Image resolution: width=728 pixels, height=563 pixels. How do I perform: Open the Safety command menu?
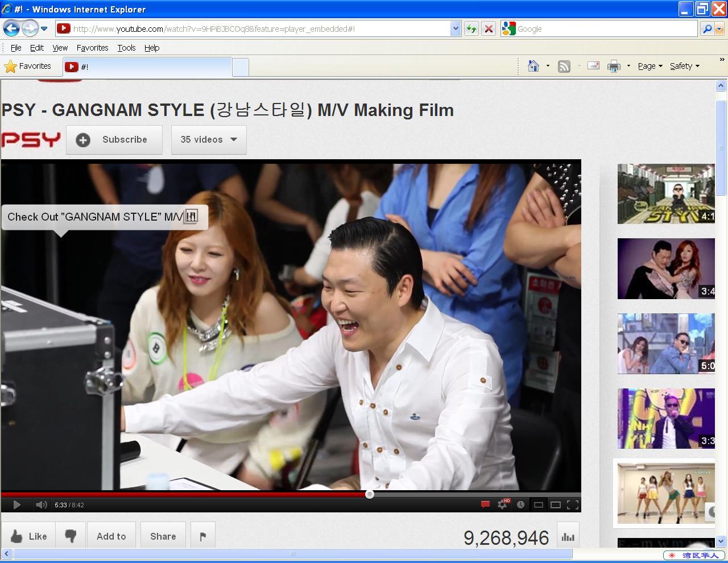[x=685, y=66]
